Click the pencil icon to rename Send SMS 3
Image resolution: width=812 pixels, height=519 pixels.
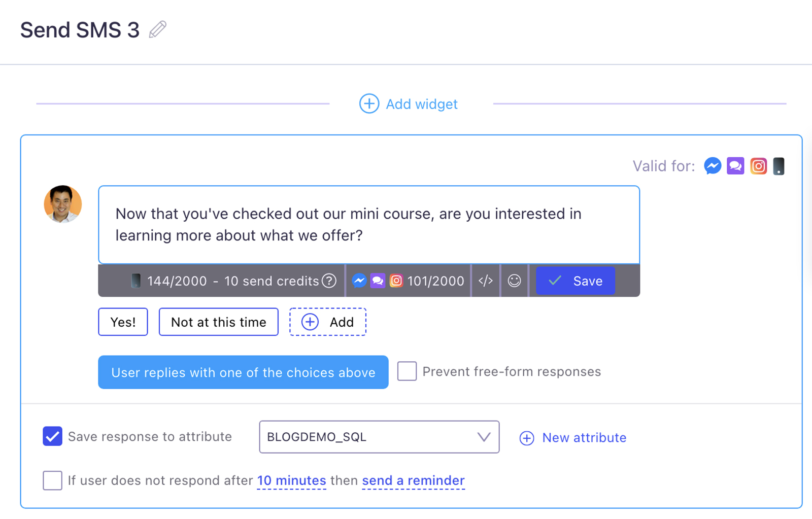[157, 29]
